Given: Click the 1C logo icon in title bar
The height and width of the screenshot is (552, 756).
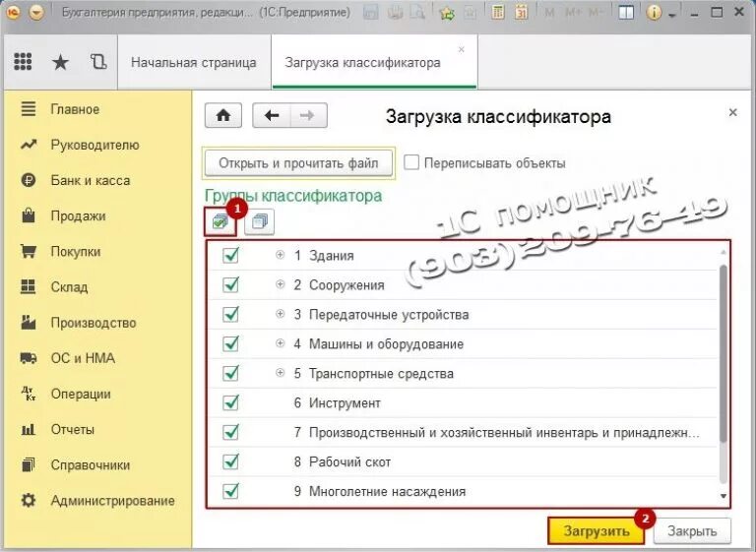Looking at the screenshot, I should [14, 12].
